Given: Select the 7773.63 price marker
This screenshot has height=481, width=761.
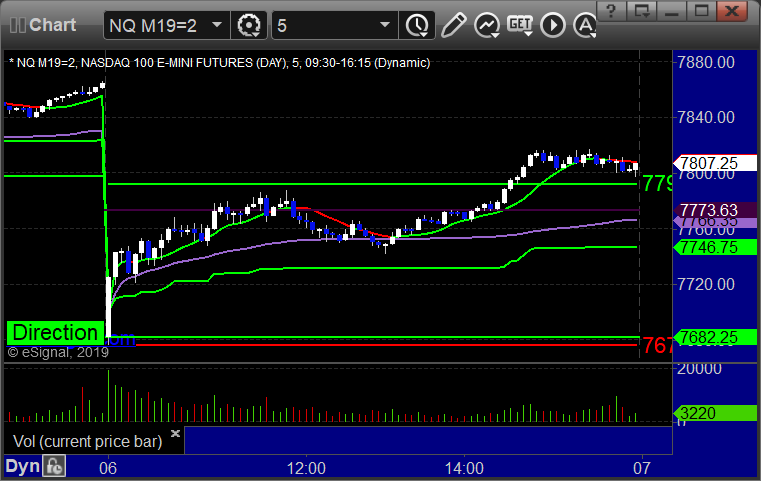Looking at the screenshot, I should [x=715, y=210].
